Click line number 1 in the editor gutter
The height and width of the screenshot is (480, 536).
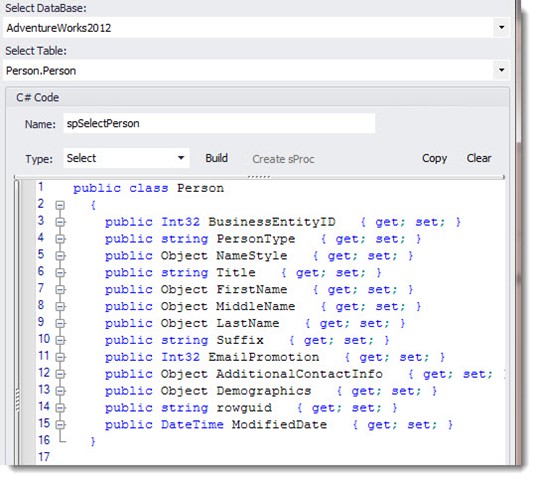[x=41, y=187]
